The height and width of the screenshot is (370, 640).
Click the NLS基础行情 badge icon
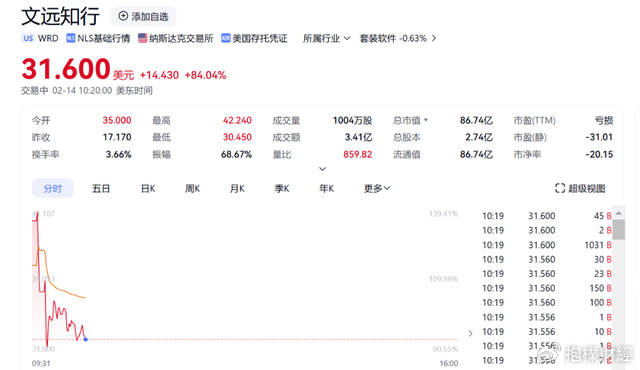click(x=71, y=38)
